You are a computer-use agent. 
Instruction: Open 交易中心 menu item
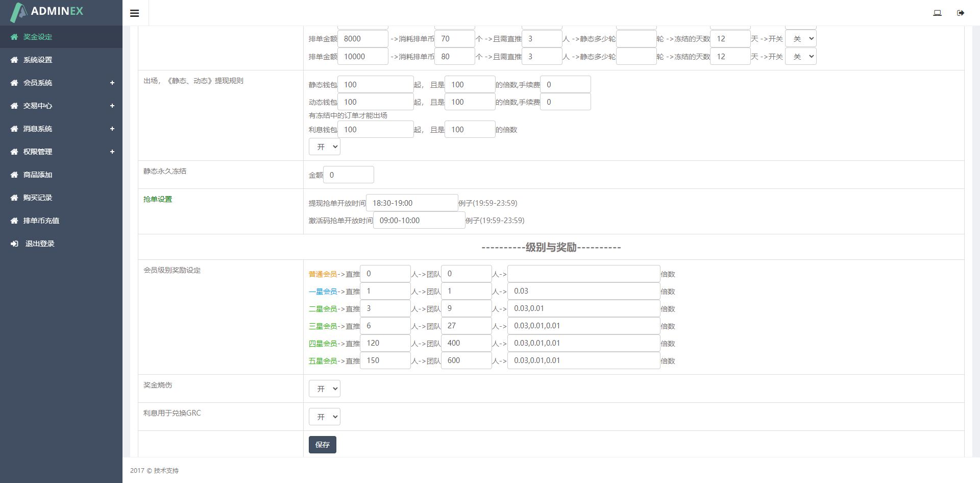(x=61, y=106)
